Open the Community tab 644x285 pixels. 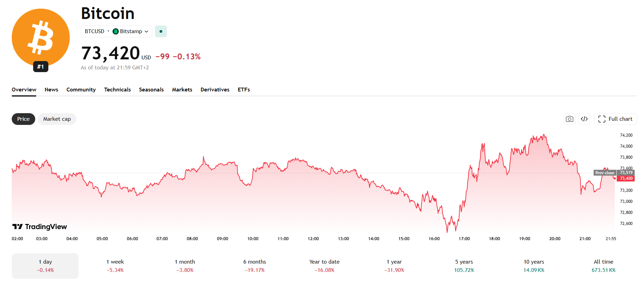[81, 90]
